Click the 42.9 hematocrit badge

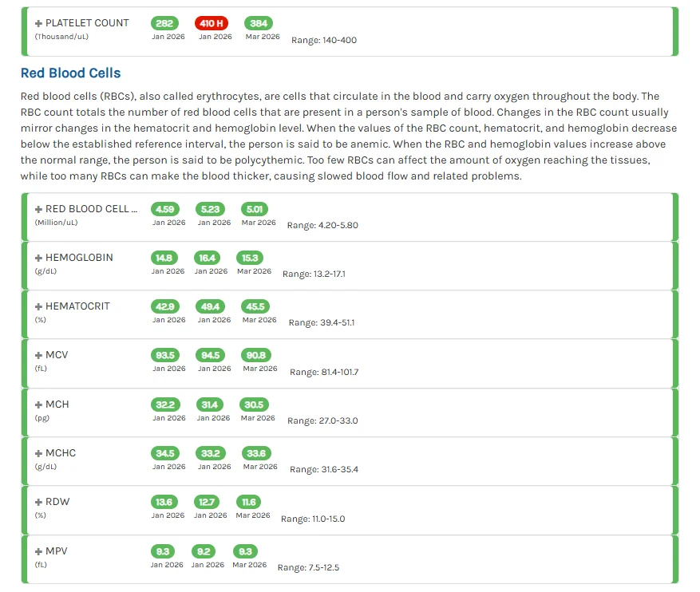(165, 306)
